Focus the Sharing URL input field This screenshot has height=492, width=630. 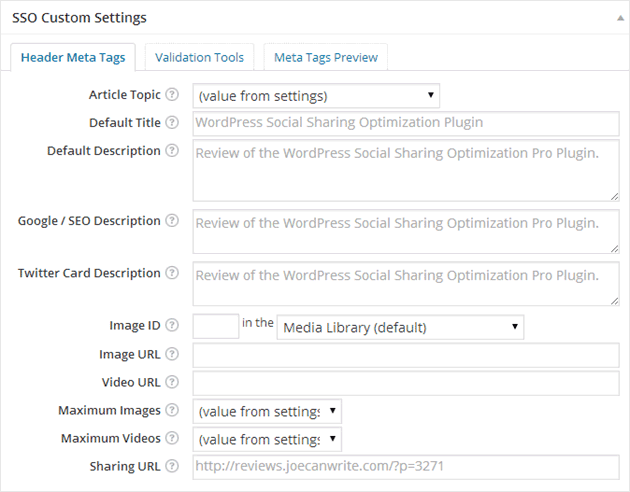click(x=406, y=467)
